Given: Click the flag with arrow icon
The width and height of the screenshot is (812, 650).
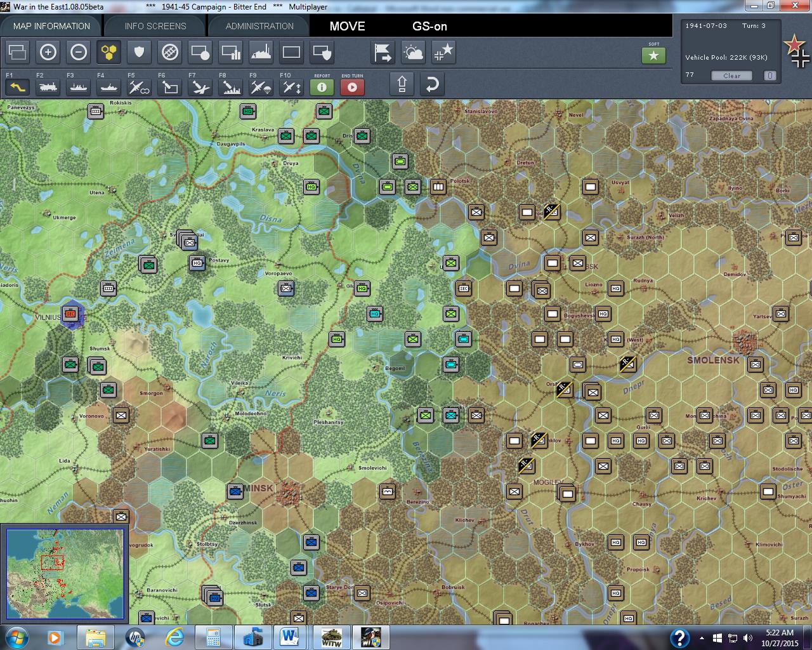Looking at the screenshot, I should point(383,52).
